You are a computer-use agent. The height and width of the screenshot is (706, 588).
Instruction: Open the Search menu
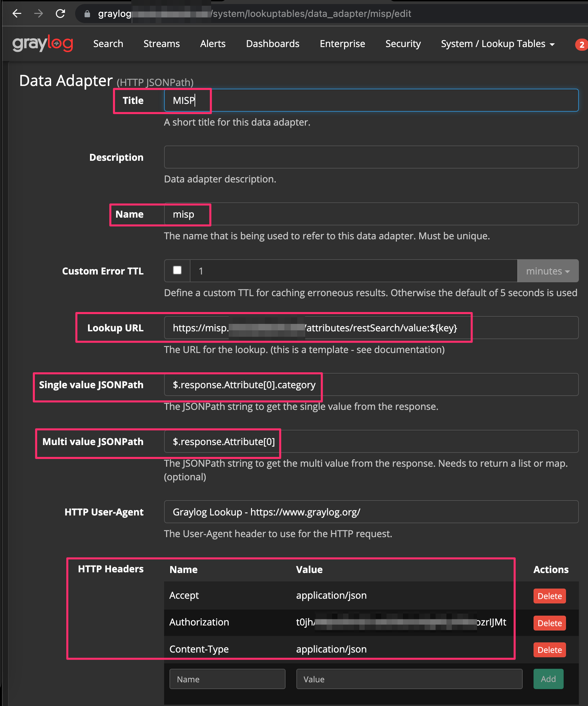point(108,44)
